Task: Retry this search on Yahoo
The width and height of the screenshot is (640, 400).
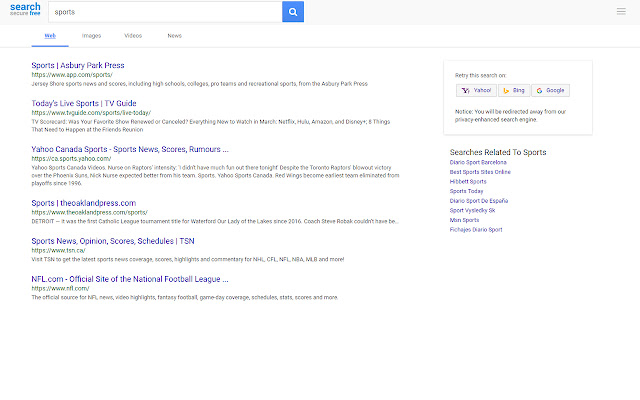Action: (476, 90)
